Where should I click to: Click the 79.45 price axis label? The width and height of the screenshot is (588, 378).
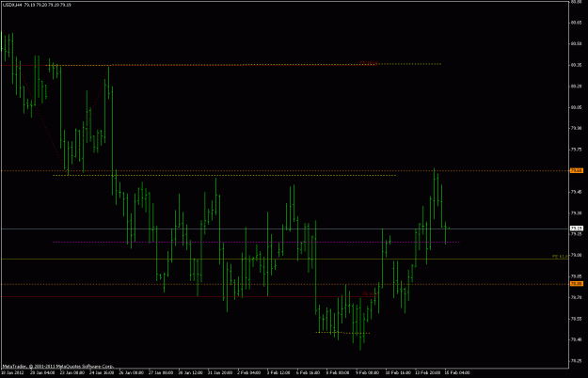click(576, 192)
